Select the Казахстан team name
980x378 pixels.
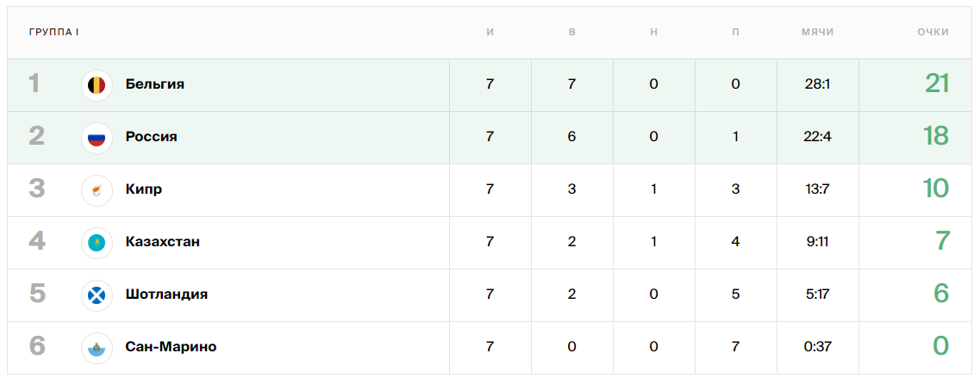[163, 242]
